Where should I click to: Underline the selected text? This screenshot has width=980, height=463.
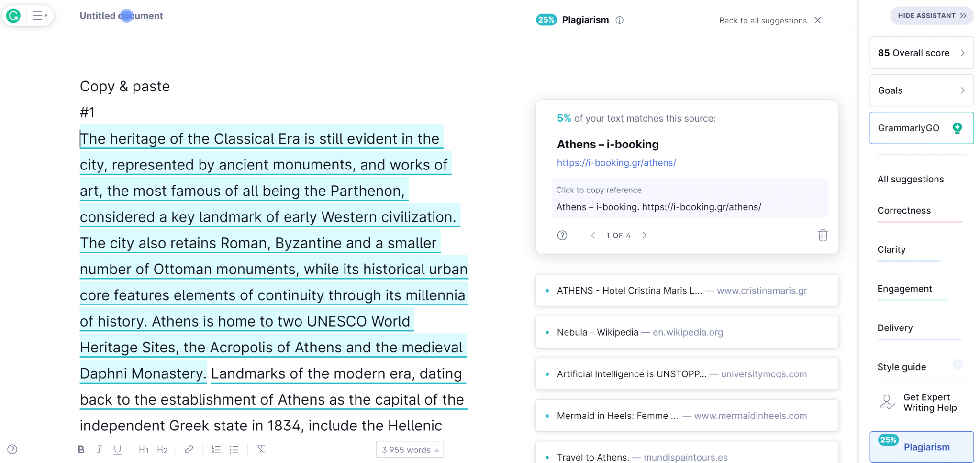click(x=117, y=450)
